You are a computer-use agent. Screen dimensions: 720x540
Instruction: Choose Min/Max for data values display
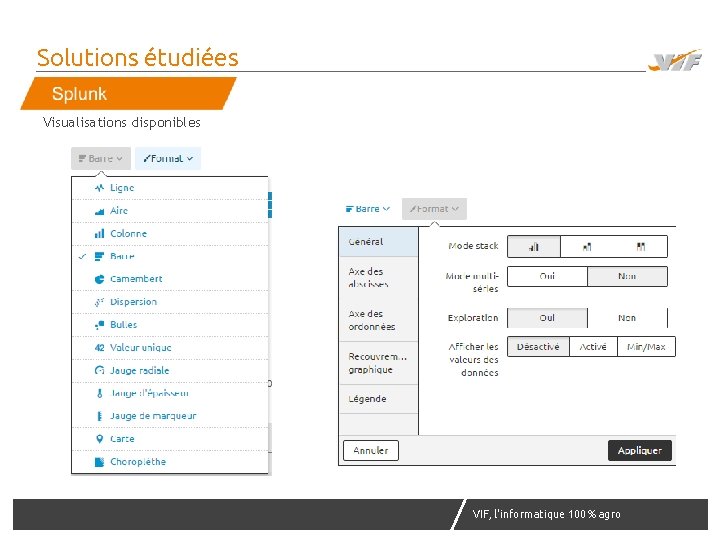point(646,347)
